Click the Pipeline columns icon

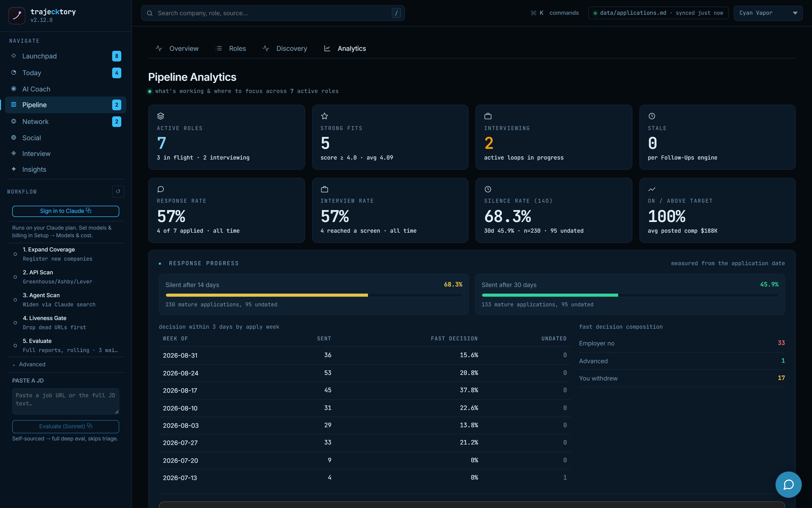(14, 104)
